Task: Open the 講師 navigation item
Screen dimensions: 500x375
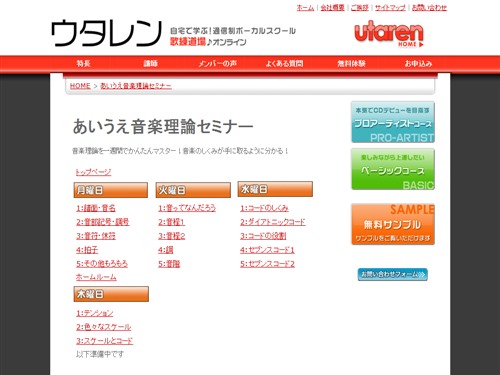Action: pyautogui.click(x=150, y=63)
